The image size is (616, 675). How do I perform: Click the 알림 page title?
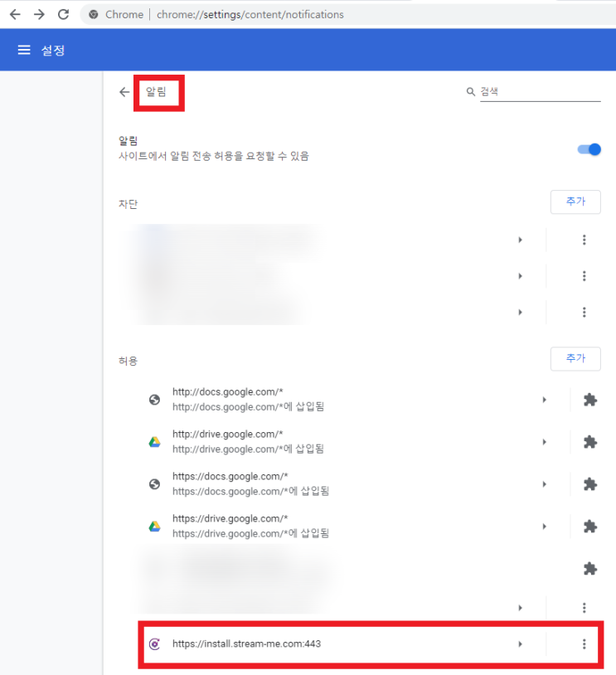pos(156,92)
